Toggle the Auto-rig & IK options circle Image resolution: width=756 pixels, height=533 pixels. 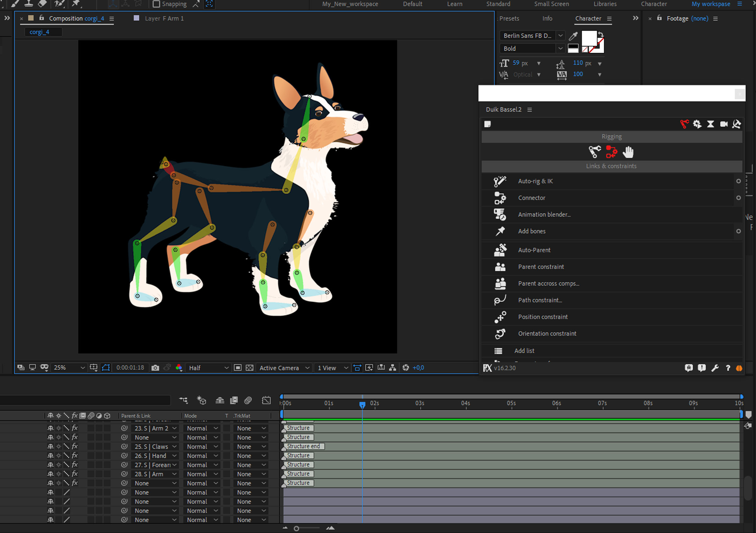(x=738, y=181)
